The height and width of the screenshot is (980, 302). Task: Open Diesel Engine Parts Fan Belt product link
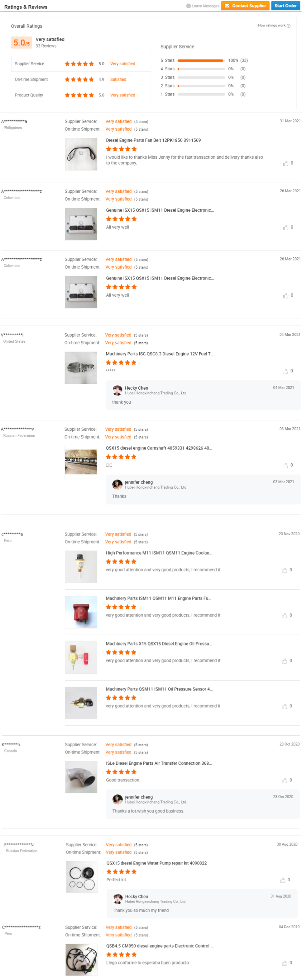[153, 140]
